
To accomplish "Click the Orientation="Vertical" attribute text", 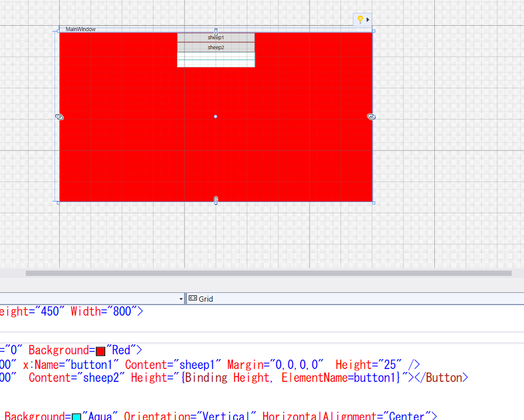I will click(x=190, y=416).
